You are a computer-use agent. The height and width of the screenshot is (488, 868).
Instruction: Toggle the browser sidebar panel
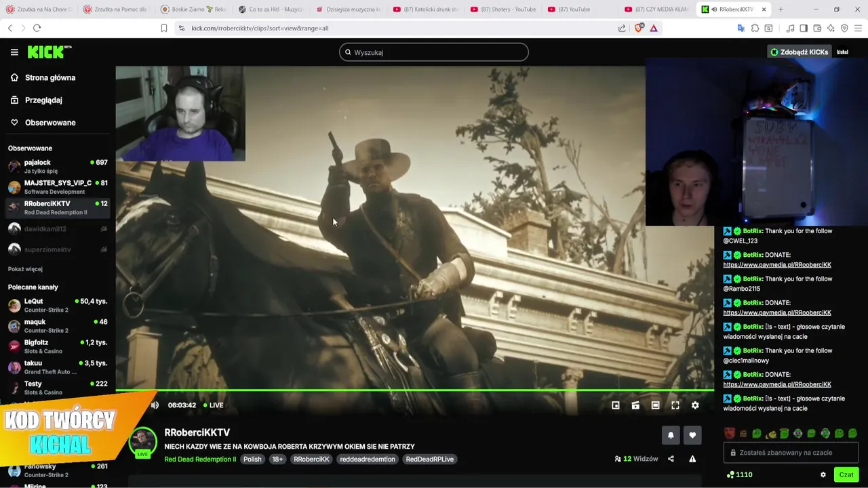click(804, 28)
